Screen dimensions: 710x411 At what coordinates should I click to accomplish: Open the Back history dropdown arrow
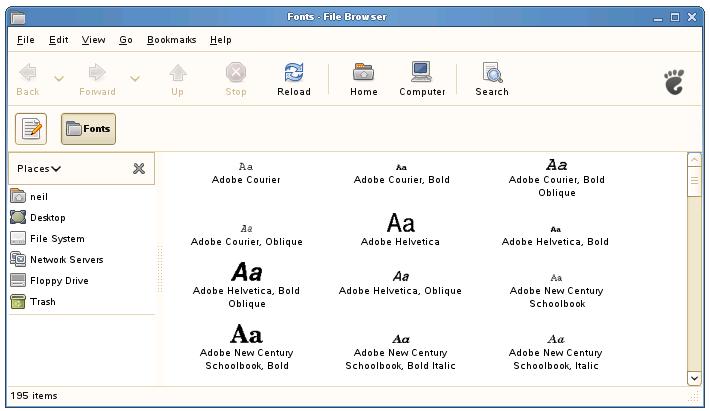point(58,79)
